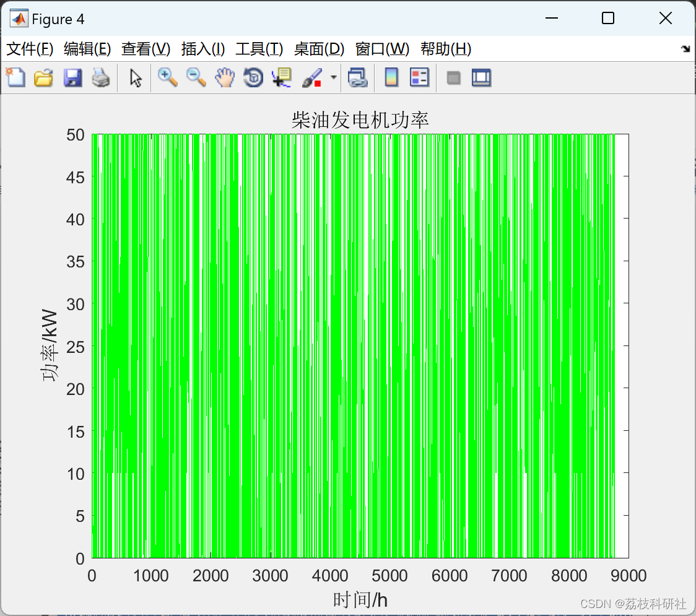The image size is (696, 616).
Task: Select the Pan hand tool
Action: coord(225,77)
